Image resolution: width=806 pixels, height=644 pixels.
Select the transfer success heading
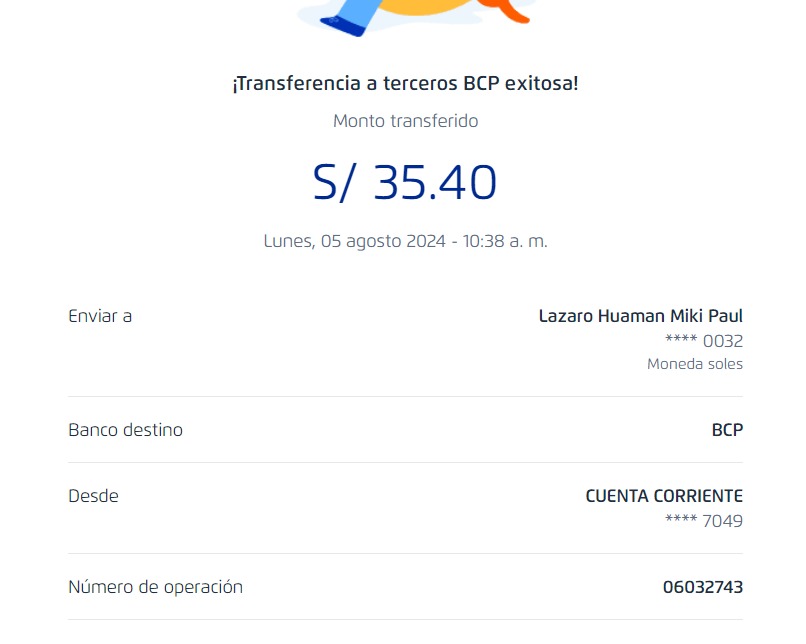405,84
